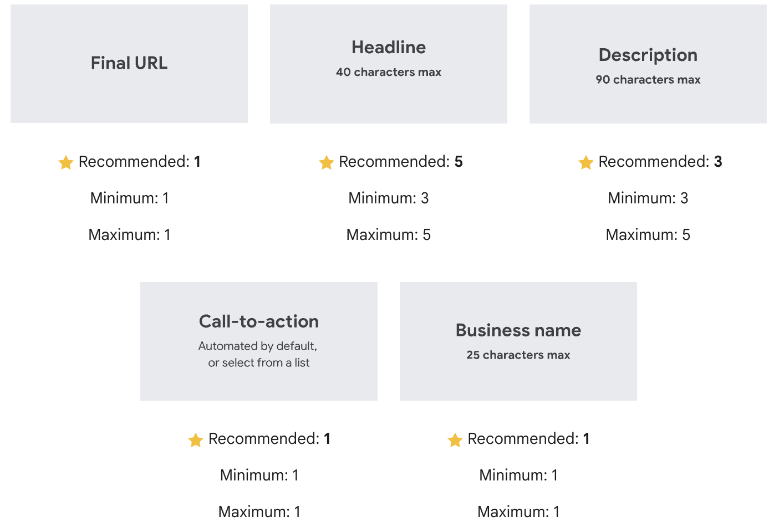Click the star icon beside Description recommendation
The height and width of the screenshot is (532, 774).
(x=585, y=162)
